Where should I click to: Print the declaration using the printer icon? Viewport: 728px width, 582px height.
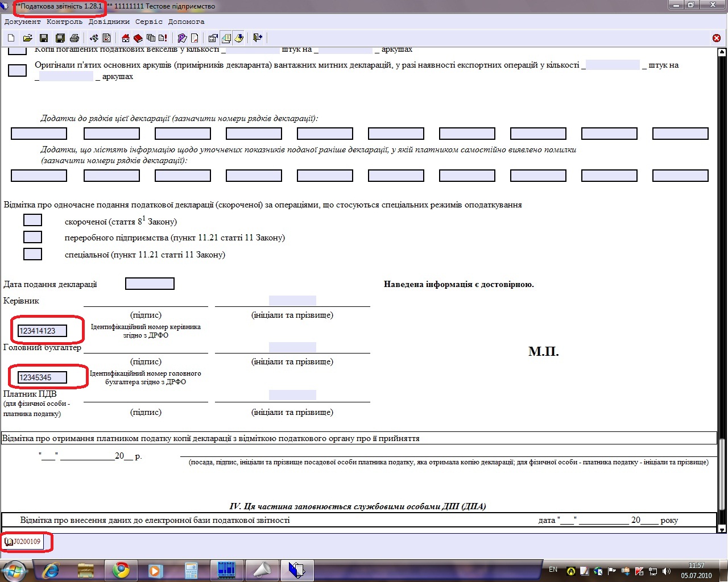pyautogui.click(x=75, y=38)
